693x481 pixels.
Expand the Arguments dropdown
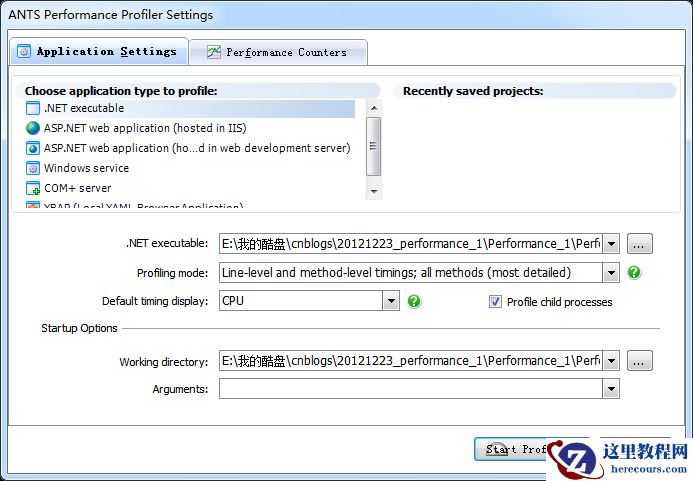click(611, 389)
